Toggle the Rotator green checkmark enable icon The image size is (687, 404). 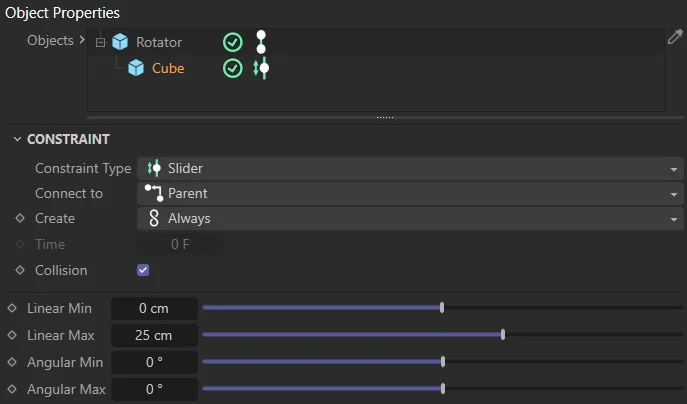coord(233,43)
